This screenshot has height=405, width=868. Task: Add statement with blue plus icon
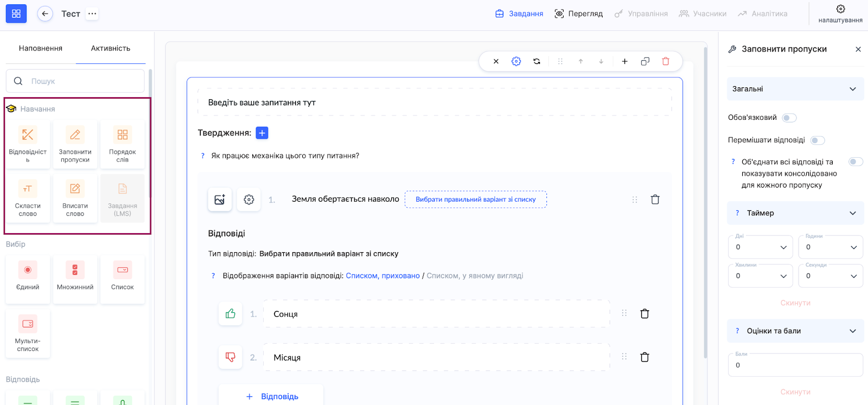click(x=261, y=133)
